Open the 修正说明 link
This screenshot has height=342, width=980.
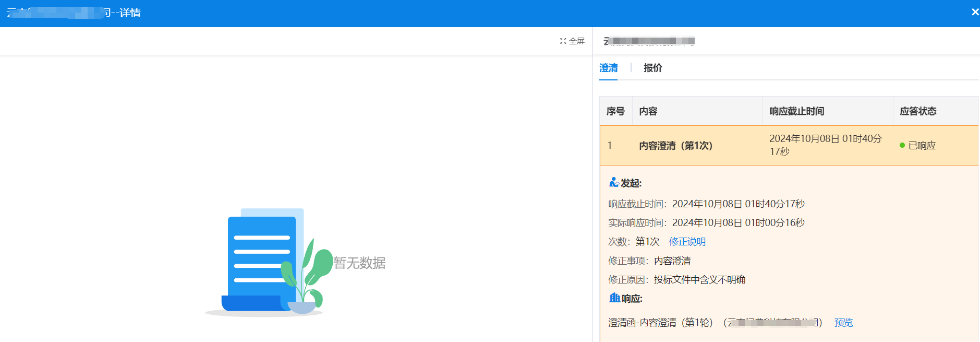pyautogui.click(x=687, y=242)
